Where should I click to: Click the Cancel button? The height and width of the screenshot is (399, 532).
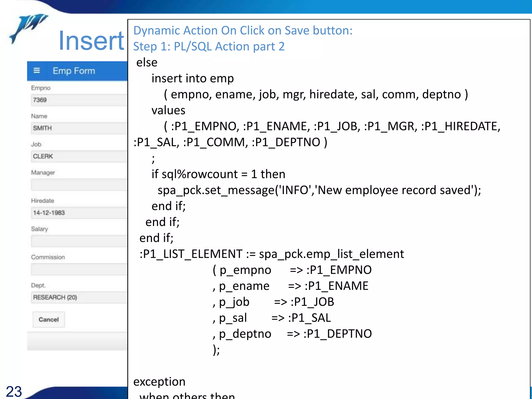(x=49, y=320)
